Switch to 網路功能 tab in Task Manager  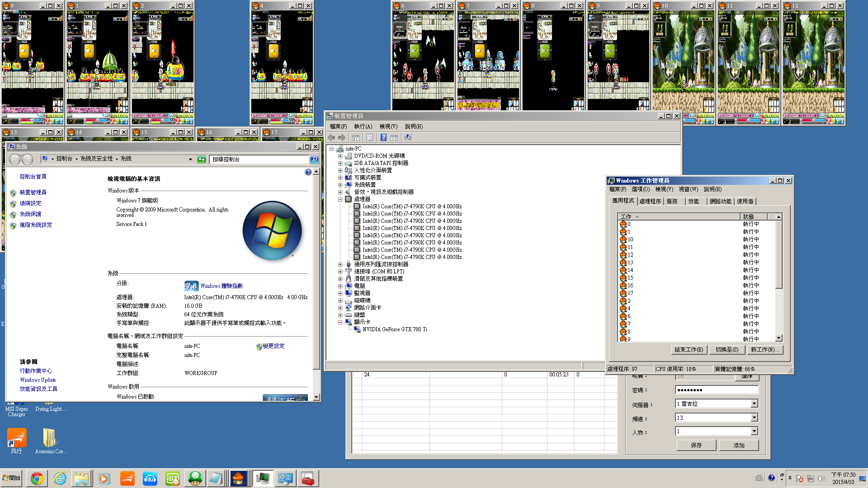coord(720,202)
